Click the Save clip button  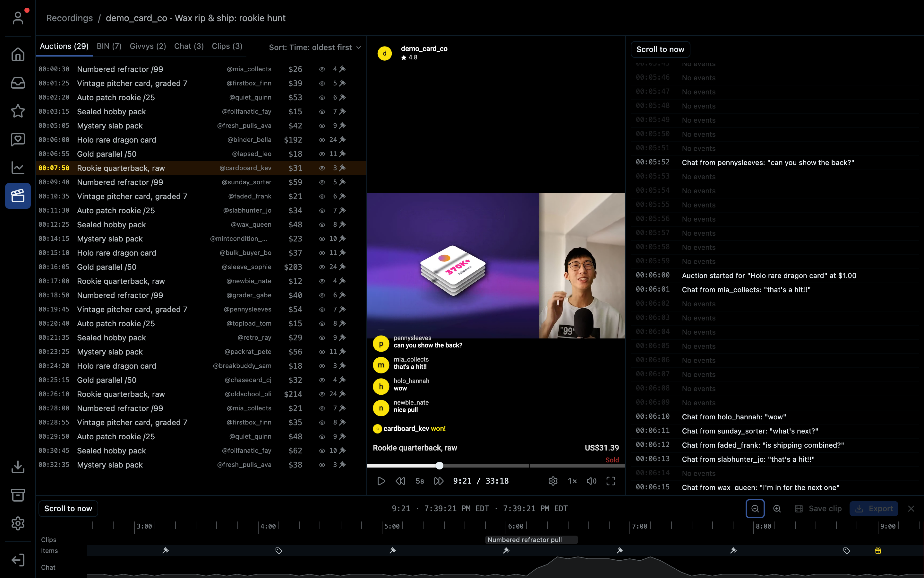coord(819,508)
